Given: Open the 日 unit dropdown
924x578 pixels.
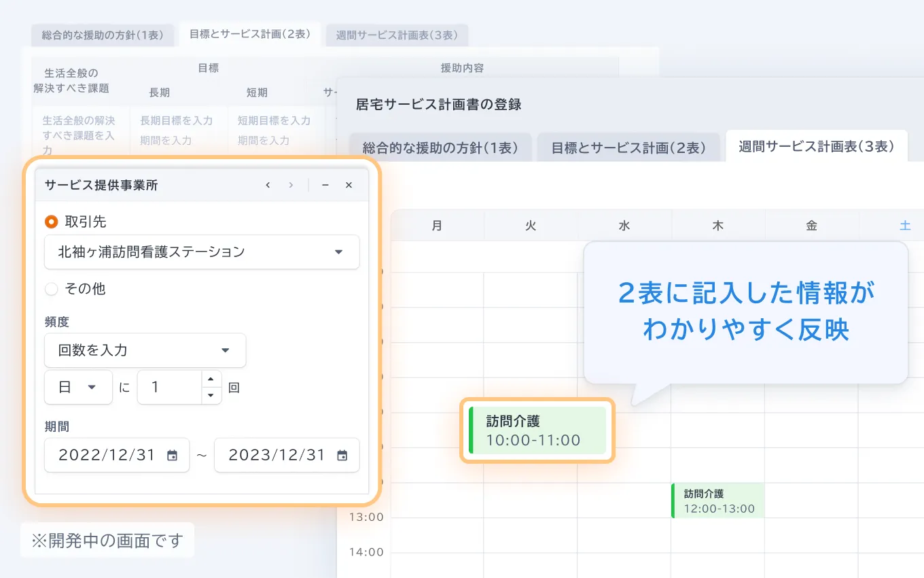Looking at the screenshot, I should [78, 387].
